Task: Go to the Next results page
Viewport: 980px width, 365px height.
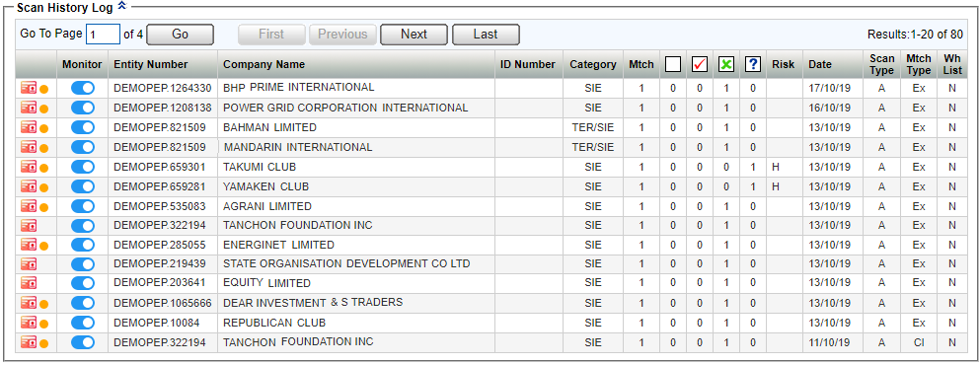Action: coord(414,35)
